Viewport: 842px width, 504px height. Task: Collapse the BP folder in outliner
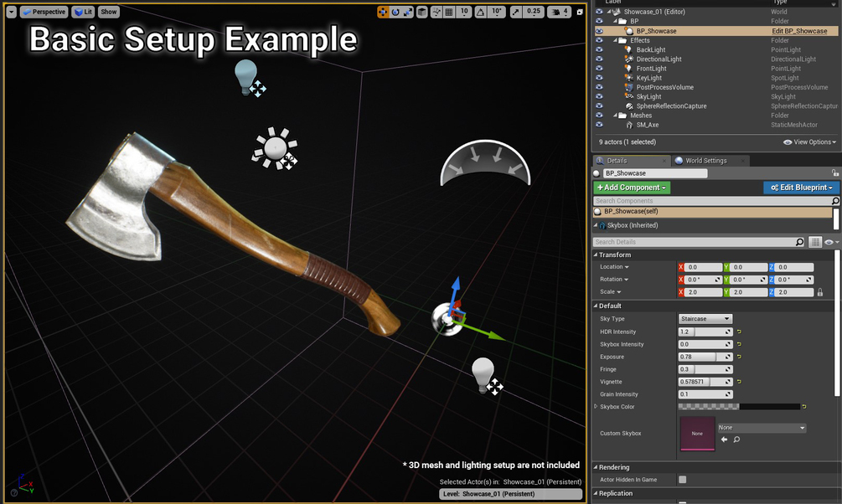[x=616, y=22]
